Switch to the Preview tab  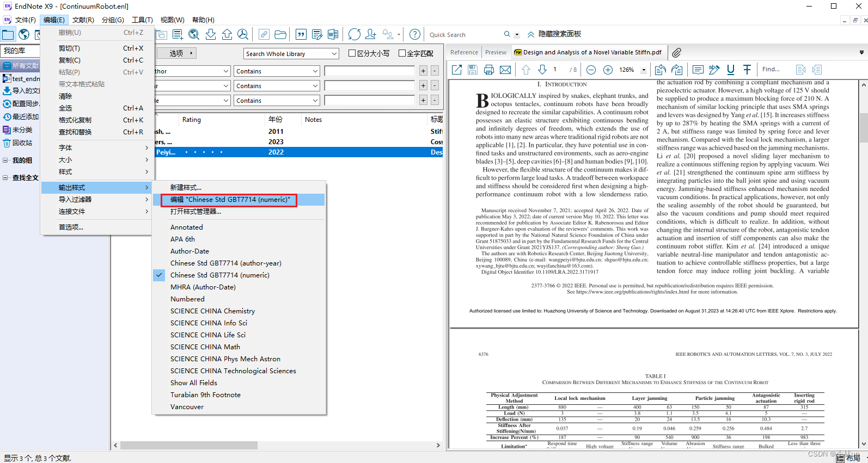coord(496,52)
